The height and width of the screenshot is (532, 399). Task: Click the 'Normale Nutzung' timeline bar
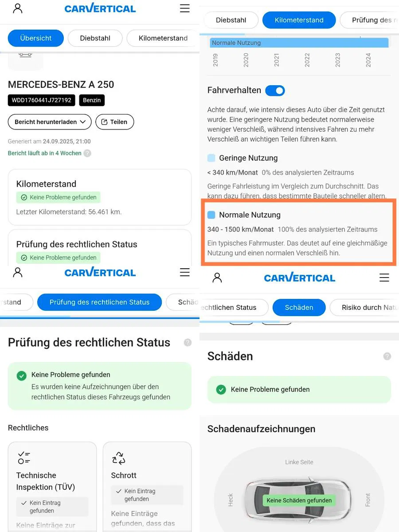[x=299, y=43]
